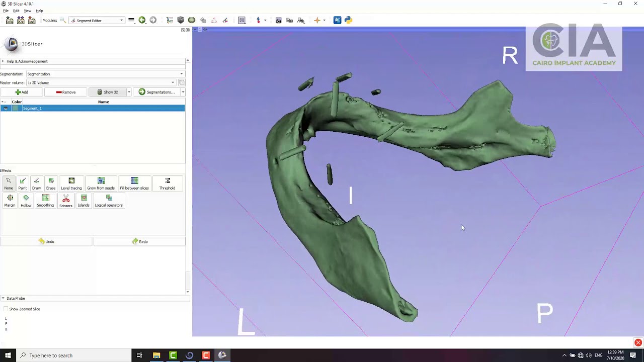Open the Python interactor icon
The height and width of the screenshot is (362, 644).
pyautogui.click(x=348, y=20)
